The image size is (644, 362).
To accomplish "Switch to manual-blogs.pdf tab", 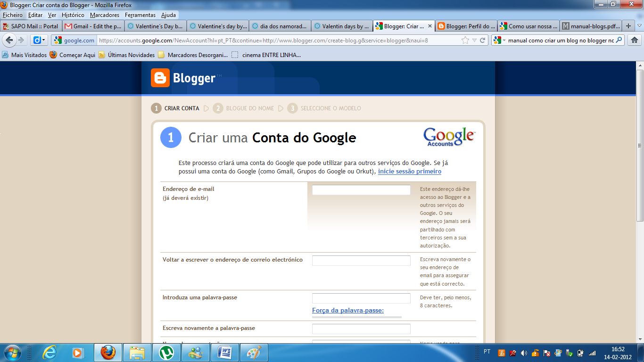I will coord(591,26).
